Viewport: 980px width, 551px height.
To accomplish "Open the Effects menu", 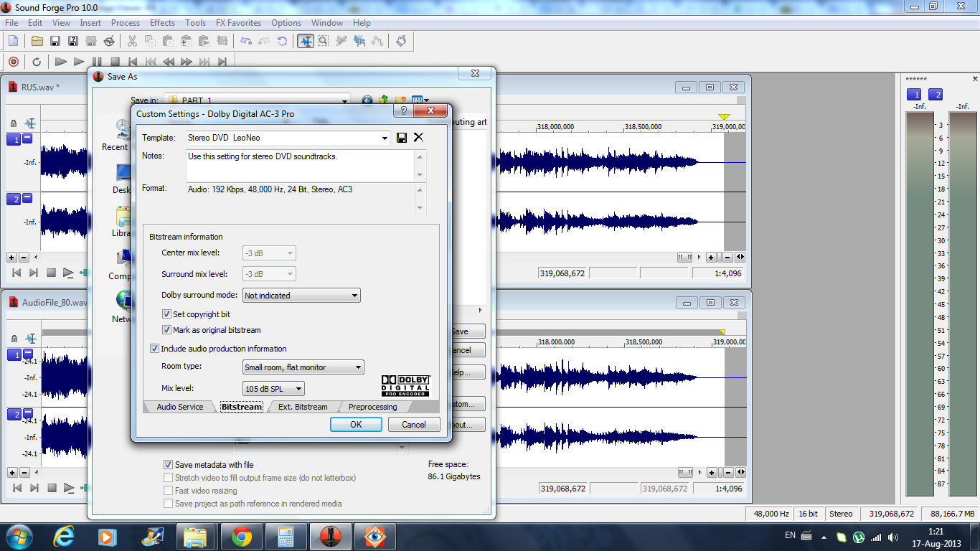I will pyautogui.click(x=162, y=23).
